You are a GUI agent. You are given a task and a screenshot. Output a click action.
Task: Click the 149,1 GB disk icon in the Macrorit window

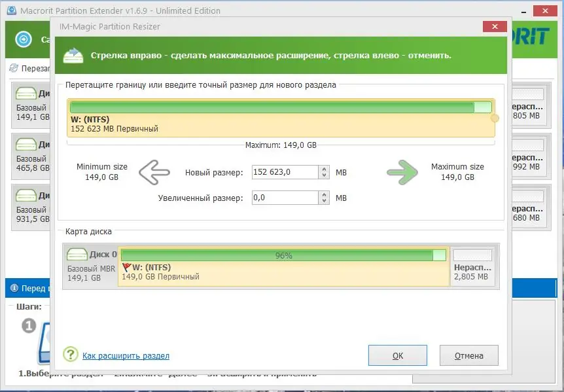26,94
